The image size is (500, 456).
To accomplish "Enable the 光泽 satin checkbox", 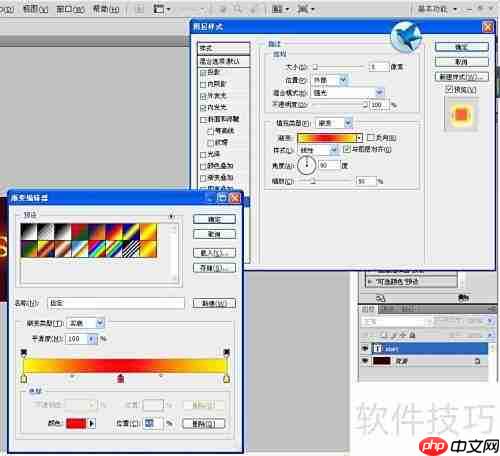I will click(x=203, y=155).
